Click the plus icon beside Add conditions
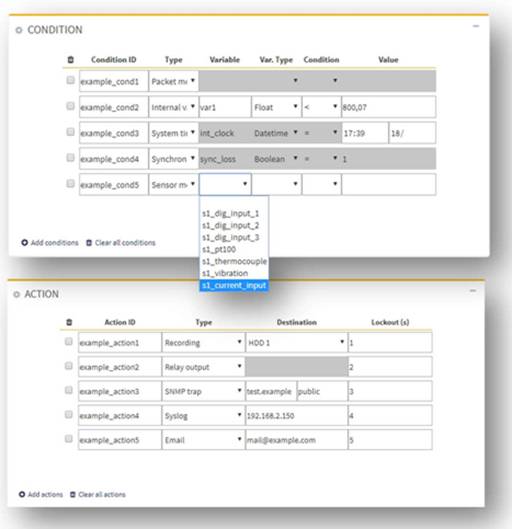Image resolution: width=512 pixels, height=529 pixels. (x=24, y=242)
